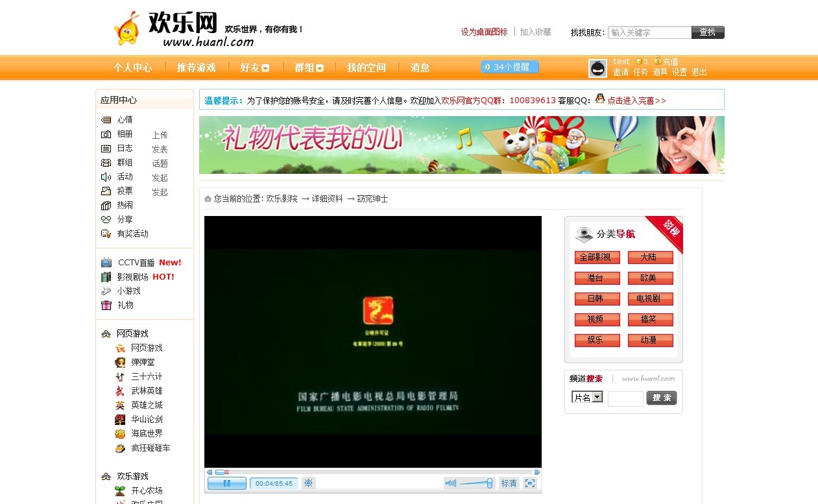Screen dimensions: 818x504
Task: Launch the 疯狂碰碰车 game
Action: click(150, 448)
